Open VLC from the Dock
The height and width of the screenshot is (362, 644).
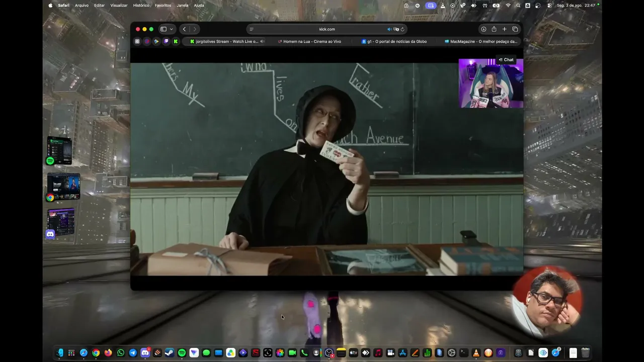pos(476,353)
